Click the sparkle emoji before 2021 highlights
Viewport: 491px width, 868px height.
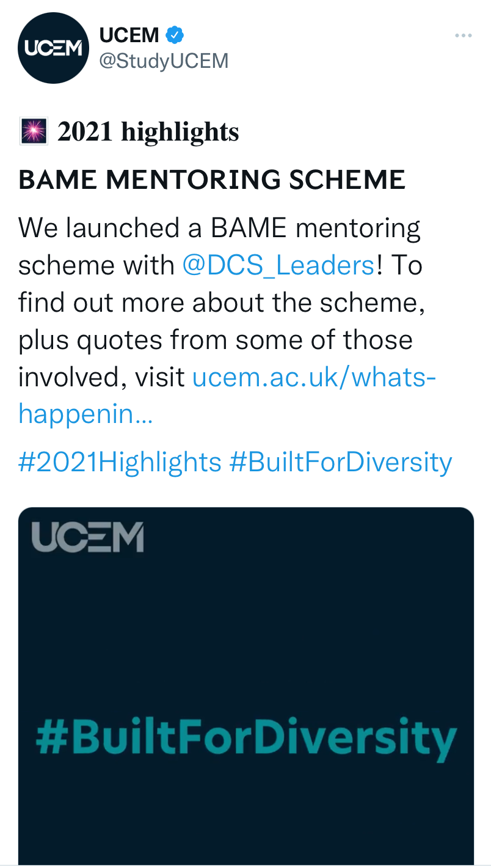[x=34, y=131]
